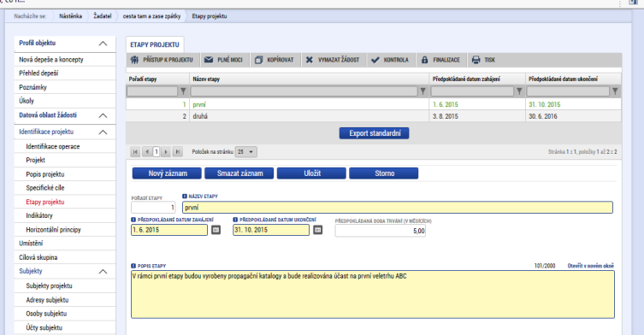Collapse Subjekty section
This screenshot has width=644, height=335.
pyautogui.click(x=103, y=272)
